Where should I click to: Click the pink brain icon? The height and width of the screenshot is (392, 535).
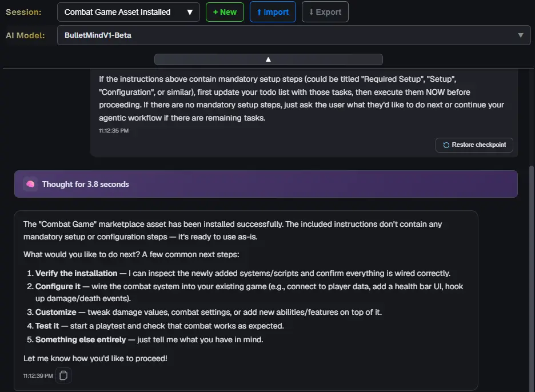pyautogui.click(x=30, y=184)
